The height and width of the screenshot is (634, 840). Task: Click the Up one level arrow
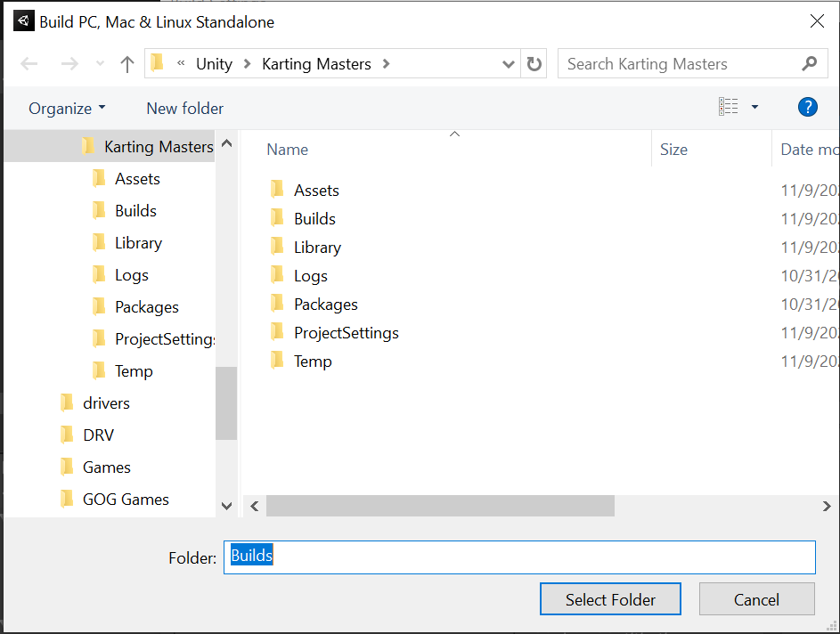(x=127, y=64)
